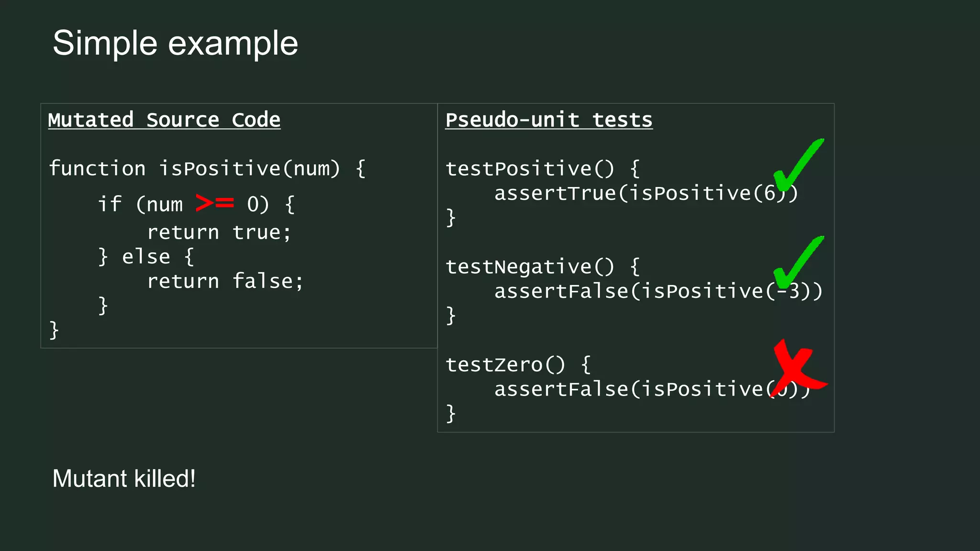Image resolution: width=980 pixels, height=551 pixels.
Task: Click the green checkmark beside testNegative
Action: point(797,263)
